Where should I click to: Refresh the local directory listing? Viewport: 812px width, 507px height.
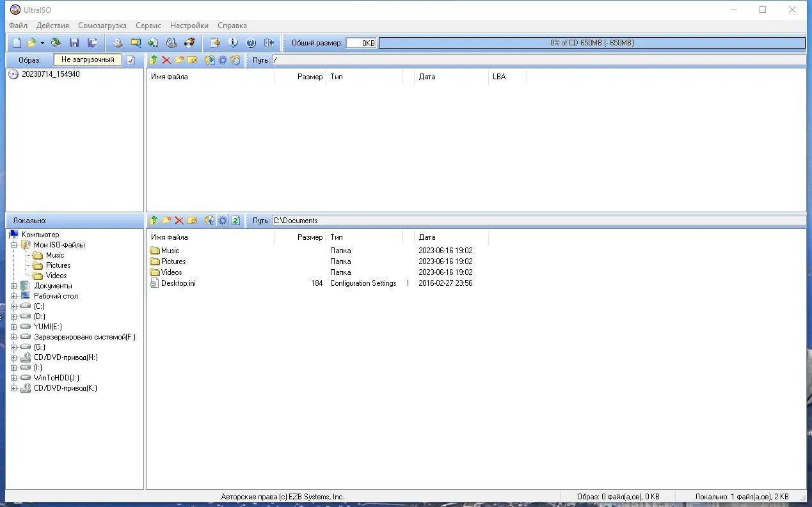pos(235,220)
